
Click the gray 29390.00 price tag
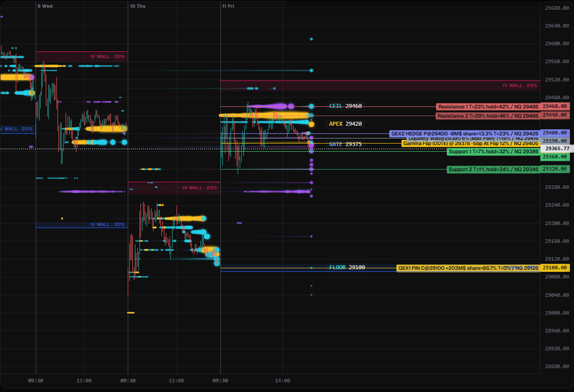pos(555,141)
